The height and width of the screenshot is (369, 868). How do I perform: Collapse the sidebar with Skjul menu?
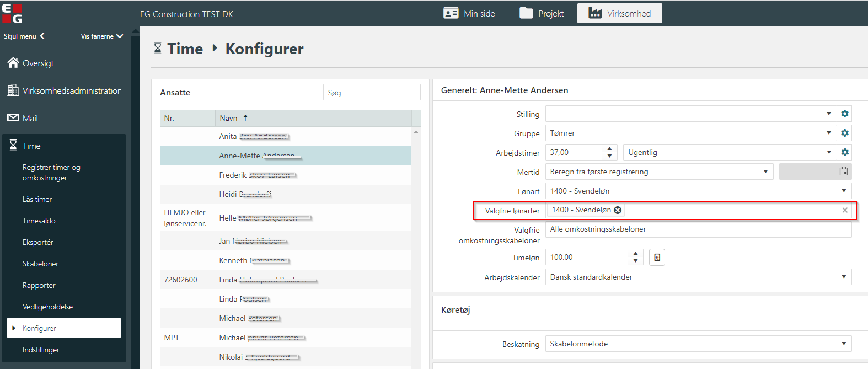point(24,36)
